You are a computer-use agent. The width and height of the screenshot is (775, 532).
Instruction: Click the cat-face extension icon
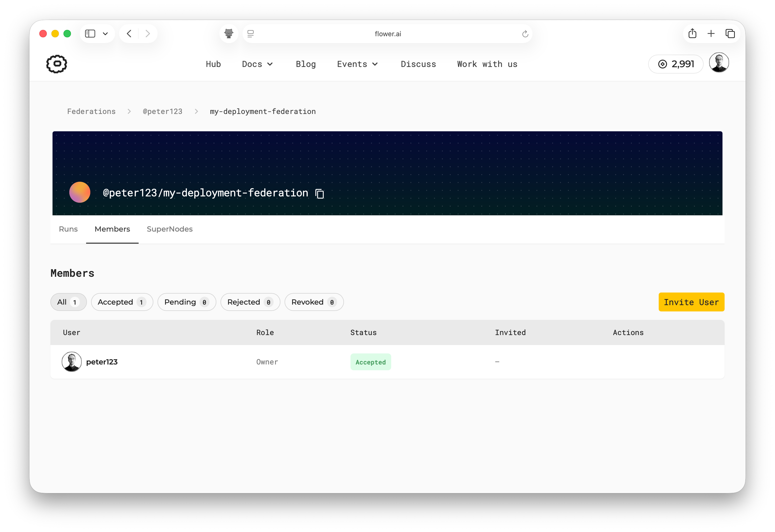229,34
